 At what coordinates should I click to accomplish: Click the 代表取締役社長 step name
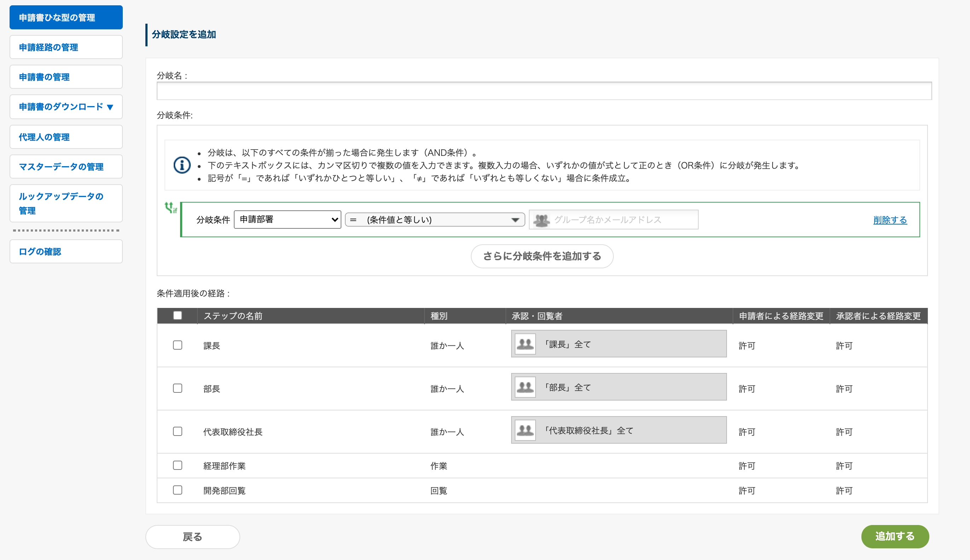(x=233, y=432)
